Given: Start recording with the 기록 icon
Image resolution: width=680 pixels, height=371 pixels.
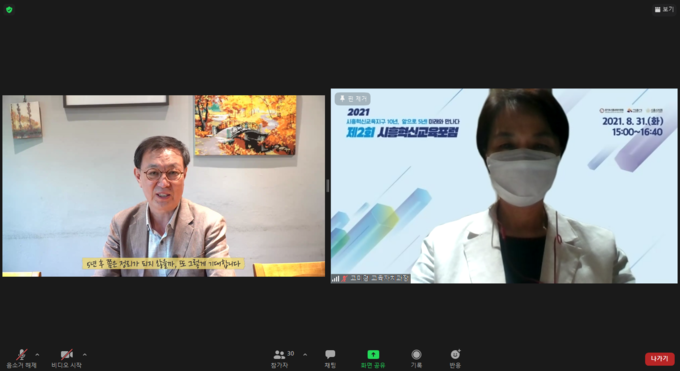Looking at the screenshot, I should coord(416,359).
